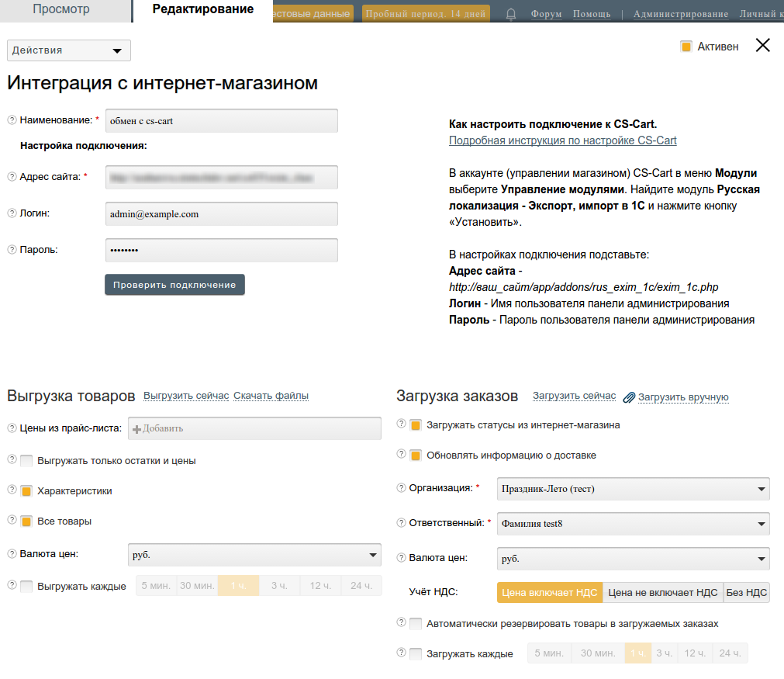The image size is (784, 679).
Task: Click plus icon to add price list
Action: [x=137, y=428]
